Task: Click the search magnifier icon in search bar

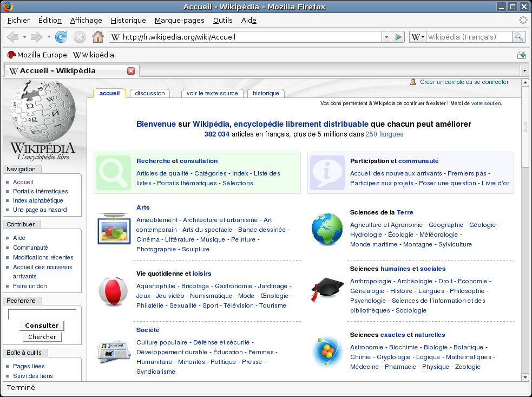Action: pos(518,37)
